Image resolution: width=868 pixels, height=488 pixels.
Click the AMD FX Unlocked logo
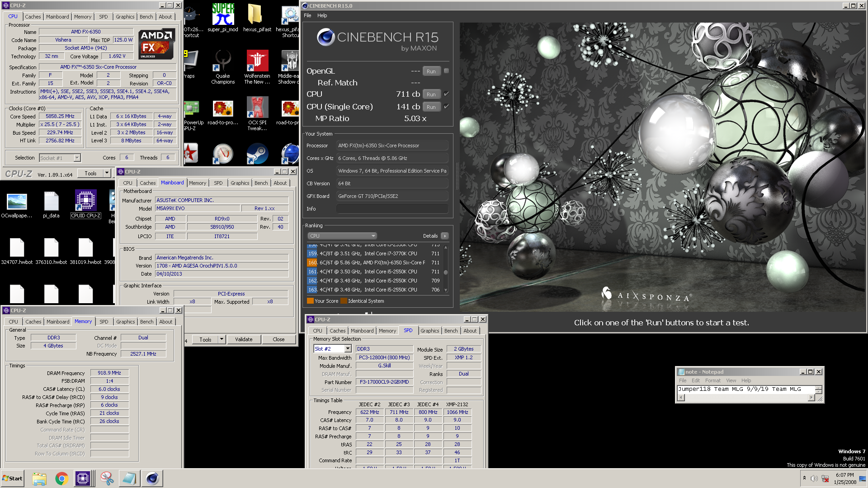click(x=156, y=44)
